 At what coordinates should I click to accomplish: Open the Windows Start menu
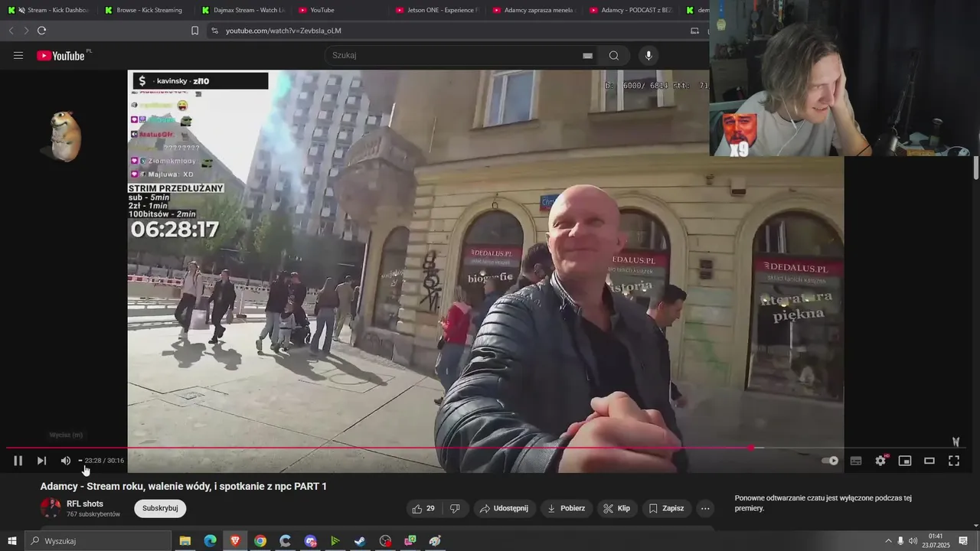pyautogui.click(x=11, y=541)
